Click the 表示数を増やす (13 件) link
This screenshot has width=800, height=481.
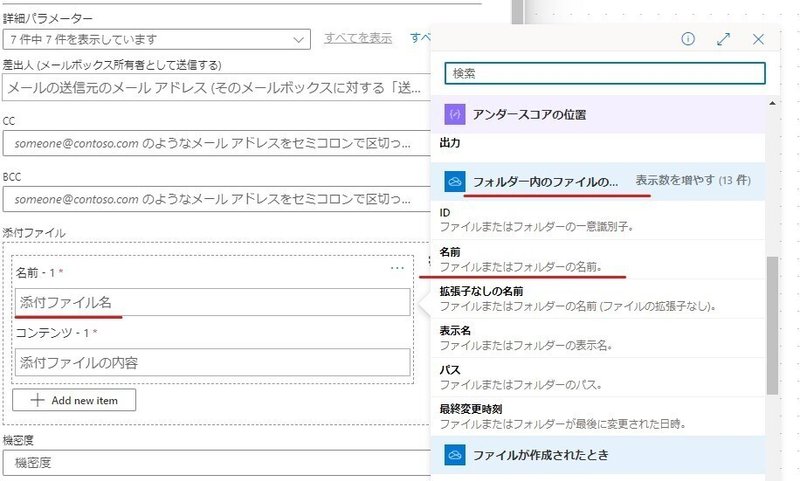pyautogui.click(x=693, y=180)
